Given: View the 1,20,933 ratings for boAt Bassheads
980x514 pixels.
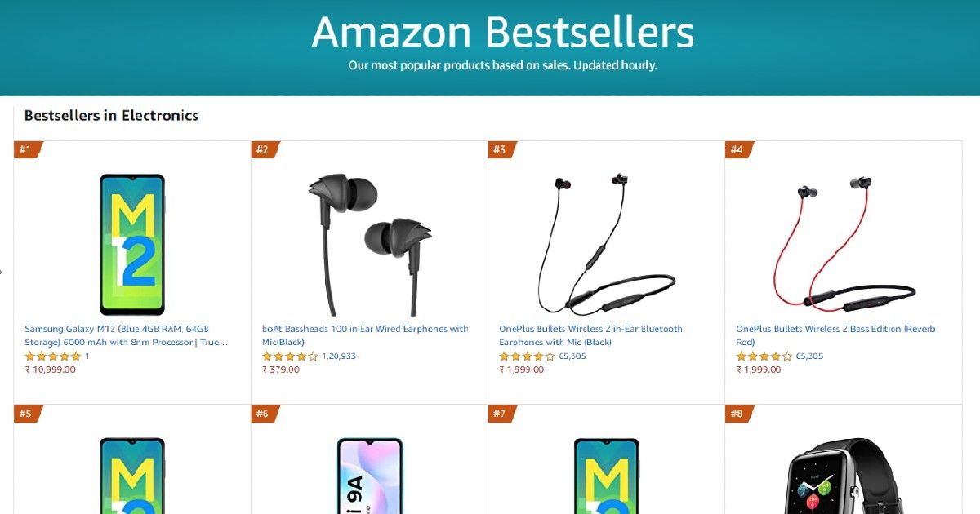Looking at the screenshot, I should pos(339,357).
